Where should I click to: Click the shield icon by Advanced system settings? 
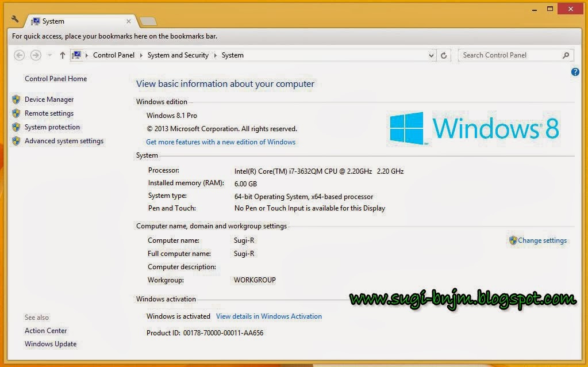[x=16, y=141]
